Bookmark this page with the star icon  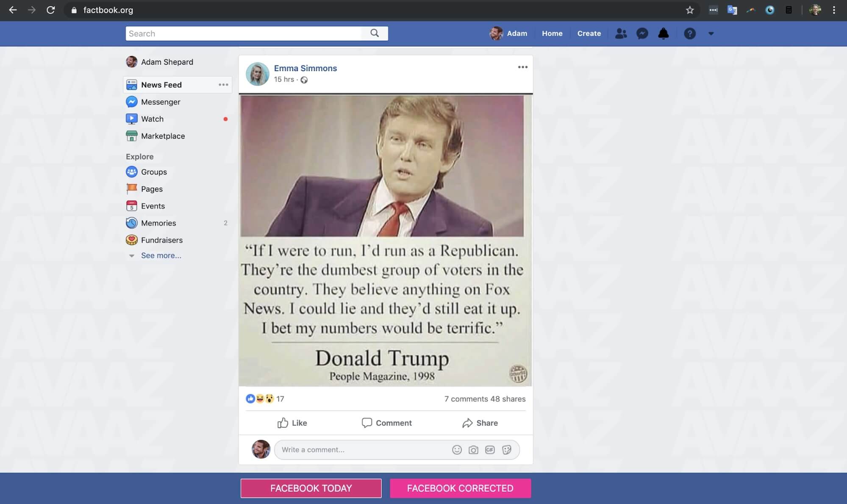[690, 10]
